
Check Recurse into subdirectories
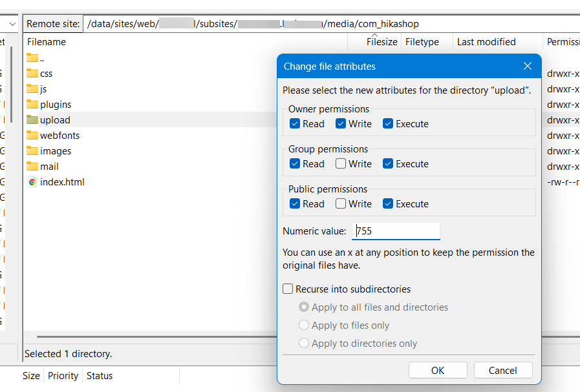[x=288, y=289]
